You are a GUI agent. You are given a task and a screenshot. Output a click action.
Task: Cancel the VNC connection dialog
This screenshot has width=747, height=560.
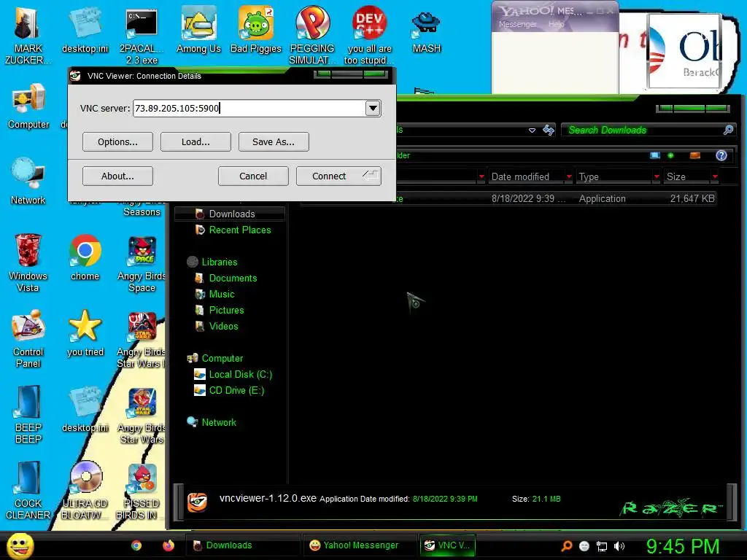253,176
